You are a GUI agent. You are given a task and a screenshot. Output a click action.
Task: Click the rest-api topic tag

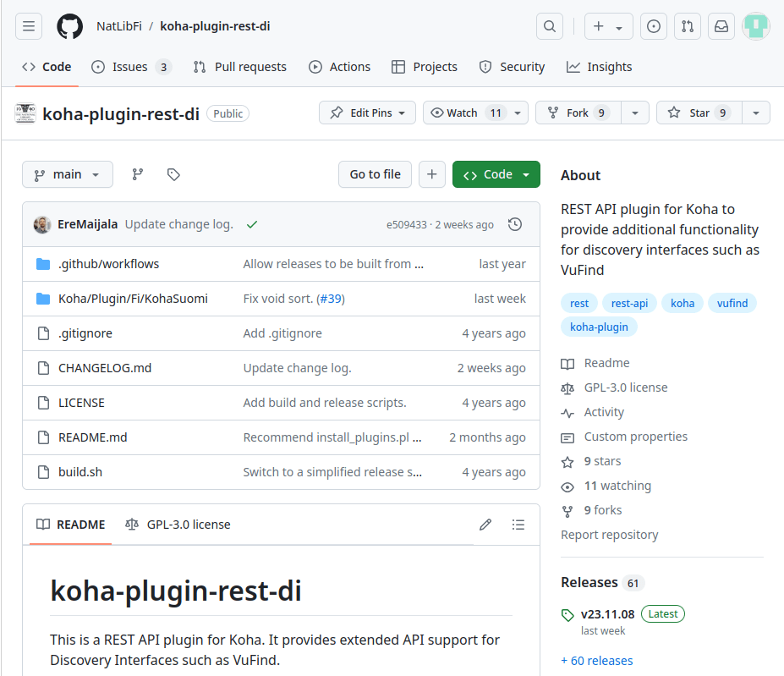pyautogui.click(x=629, y=303)
